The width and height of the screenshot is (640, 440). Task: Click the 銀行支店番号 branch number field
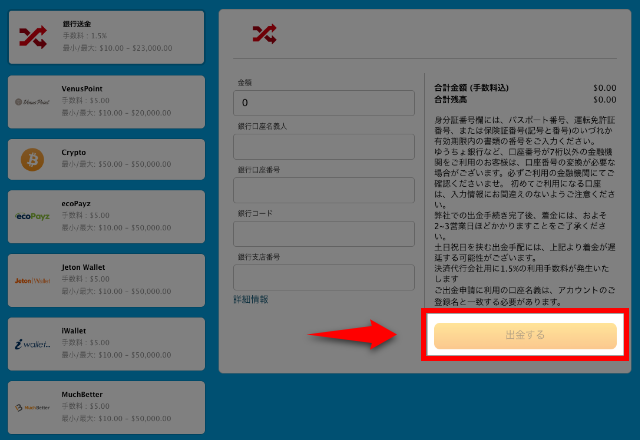[x=323, y=277]
